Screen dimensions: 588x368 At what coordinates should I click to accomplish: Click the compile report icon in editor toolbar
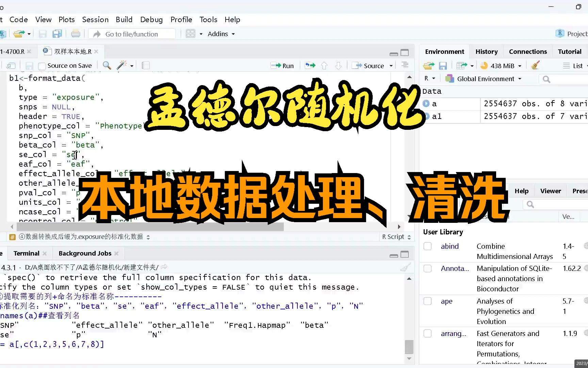tap(145, 65)
